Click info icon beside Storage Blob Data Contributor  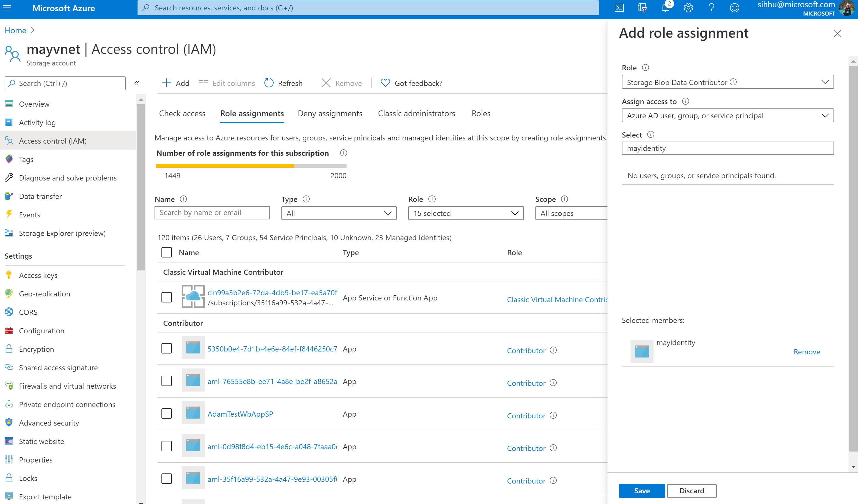[733, 82]
